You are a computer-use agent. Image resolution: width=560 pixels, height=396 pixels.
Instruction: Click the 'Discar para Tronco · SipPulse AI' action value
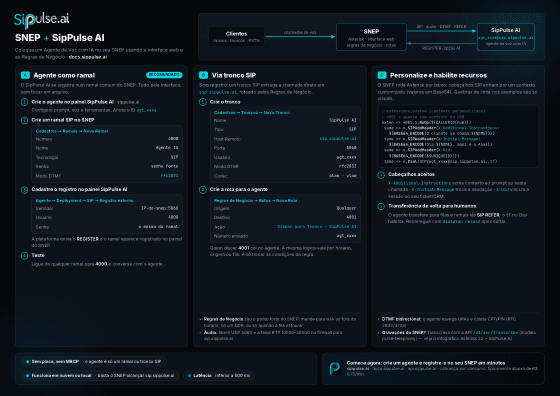click(317, 227)
